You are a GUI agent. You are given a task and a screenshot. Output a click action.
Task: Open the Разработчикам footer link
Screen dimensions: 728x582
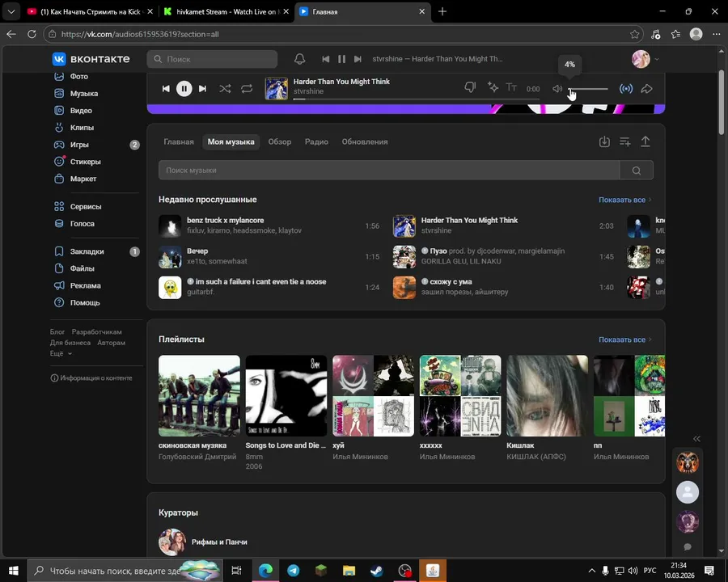coord(96,332)
